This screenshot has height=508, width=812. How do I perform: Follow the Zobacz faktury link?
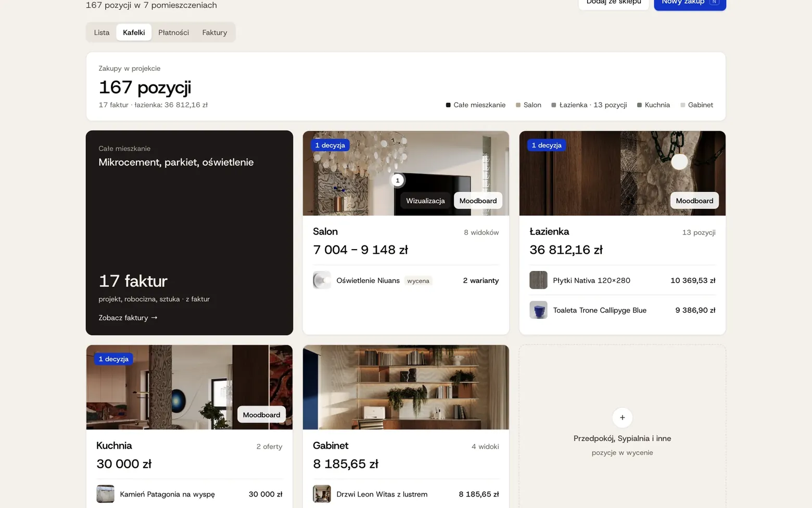128,318
